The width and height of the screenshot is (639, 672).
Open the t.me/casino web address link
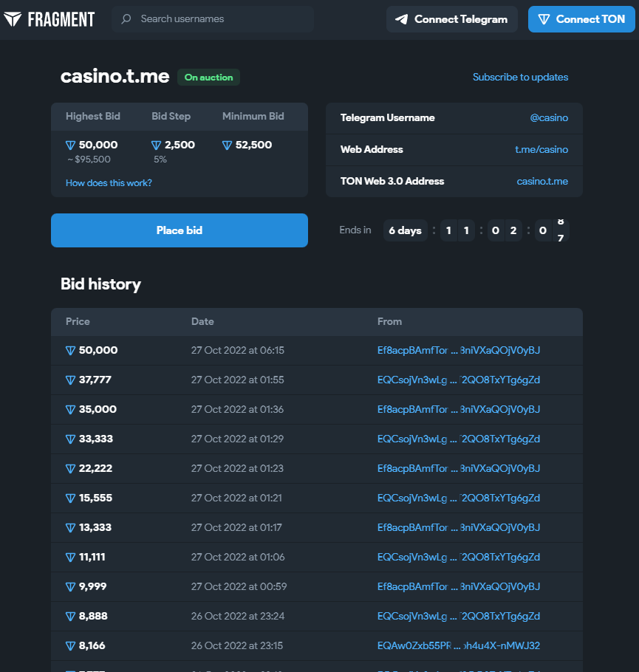pos(541,150)
